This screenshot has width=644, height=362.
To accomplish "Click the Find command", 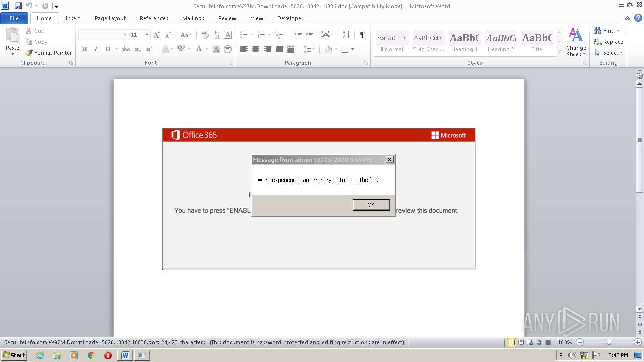I will click(606, 31).
